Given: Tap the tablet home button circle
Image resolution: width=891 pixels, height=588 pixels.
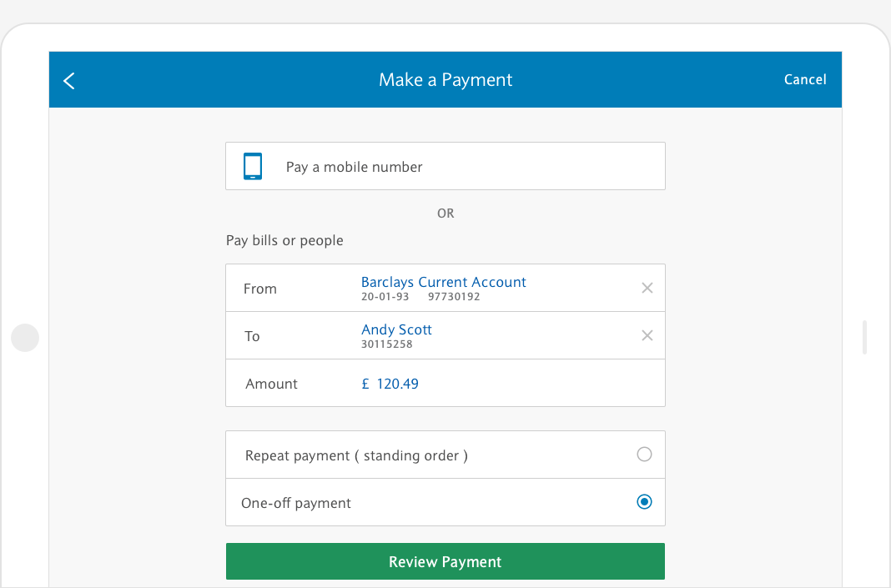Looking at the screenshot, I should 25,338.
